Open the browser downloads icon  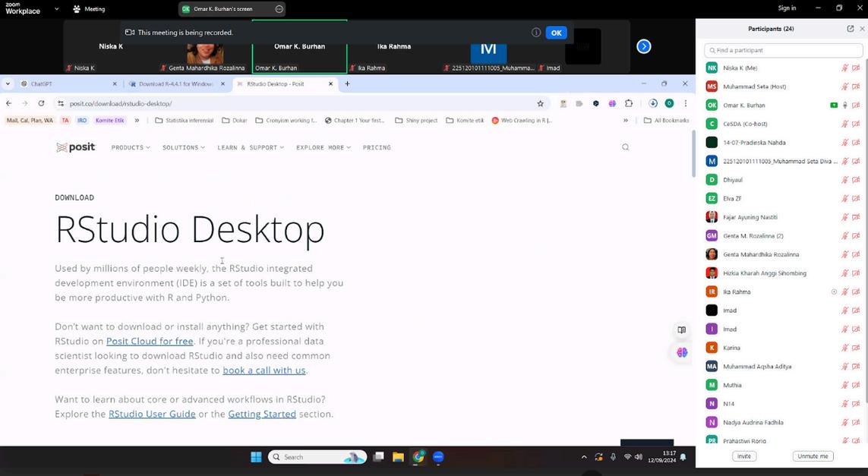point(653,103)
